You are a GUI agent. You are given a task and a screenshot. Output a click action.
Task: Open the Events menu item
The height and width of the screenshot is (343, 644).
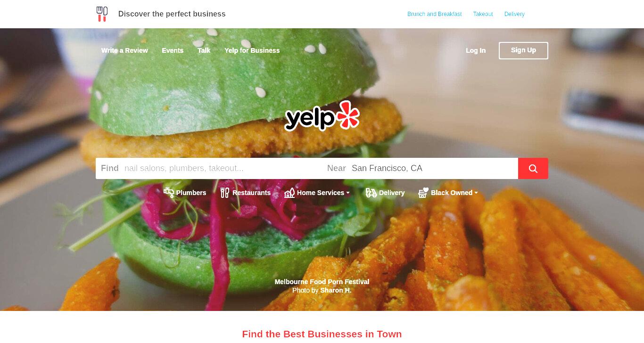(x=173, y=50)
